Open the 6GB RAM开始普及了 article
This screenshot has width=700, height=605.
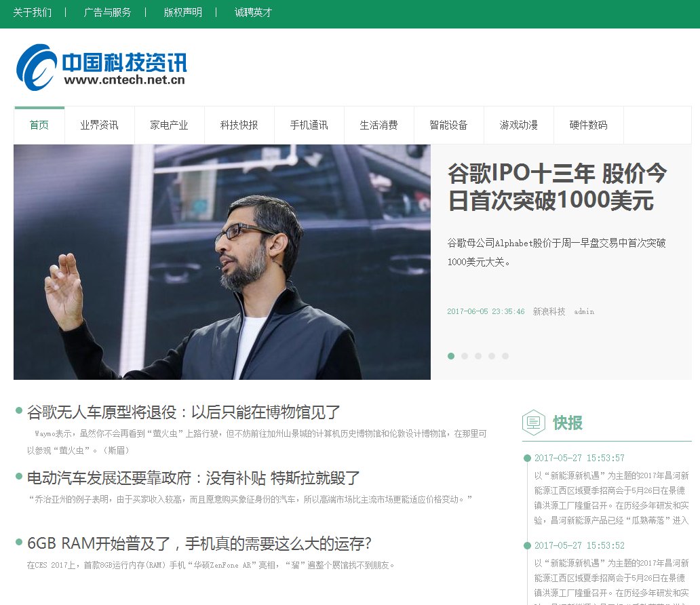pyautogui.click(x=199, y=544)
